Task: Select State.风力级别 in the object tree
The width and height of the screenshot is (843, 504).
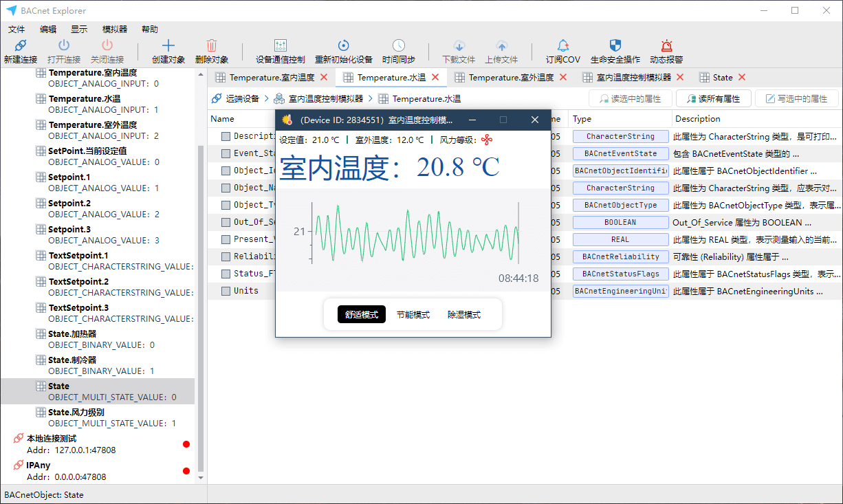Action: pyautogui.click(x=76, y=413)
